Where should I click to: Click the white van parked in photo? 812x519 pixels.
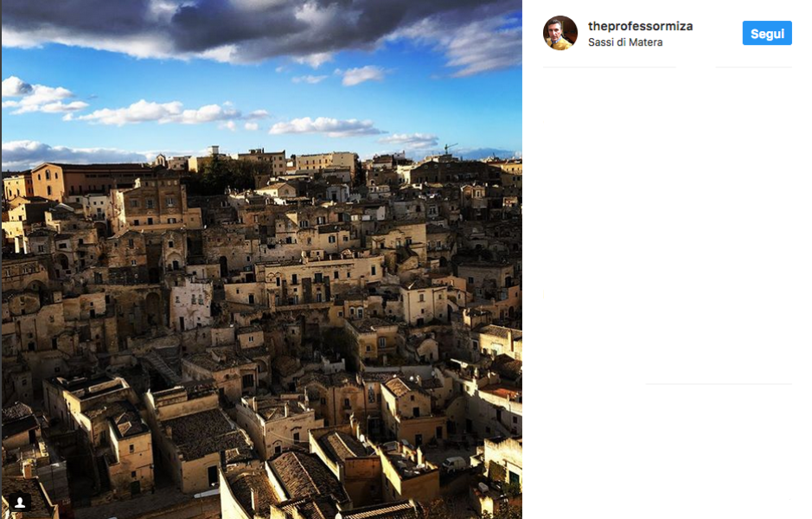(455, 464)
